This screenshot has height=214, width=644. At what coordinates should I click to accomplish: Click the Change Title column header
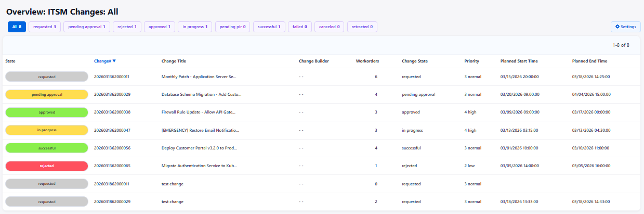click(174, 61)
